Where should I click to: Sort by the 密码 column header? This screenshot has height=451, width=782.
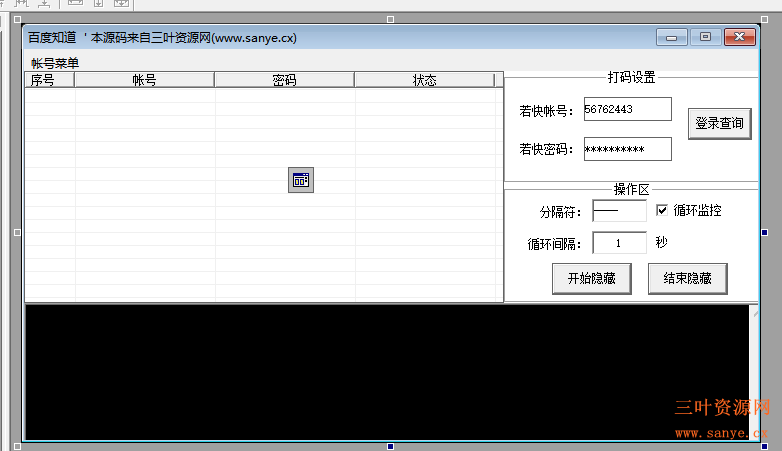coord(284,80)
